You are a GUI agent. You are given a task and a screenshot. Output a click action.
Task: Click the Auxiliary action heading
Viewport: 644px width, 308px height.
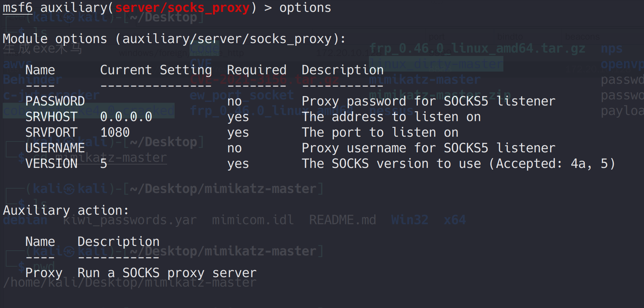point(66,211)
